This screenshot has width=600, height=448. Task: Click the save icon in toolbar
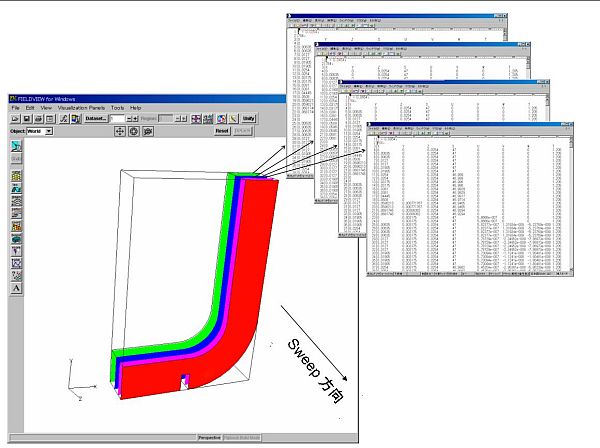click(28, 118)
